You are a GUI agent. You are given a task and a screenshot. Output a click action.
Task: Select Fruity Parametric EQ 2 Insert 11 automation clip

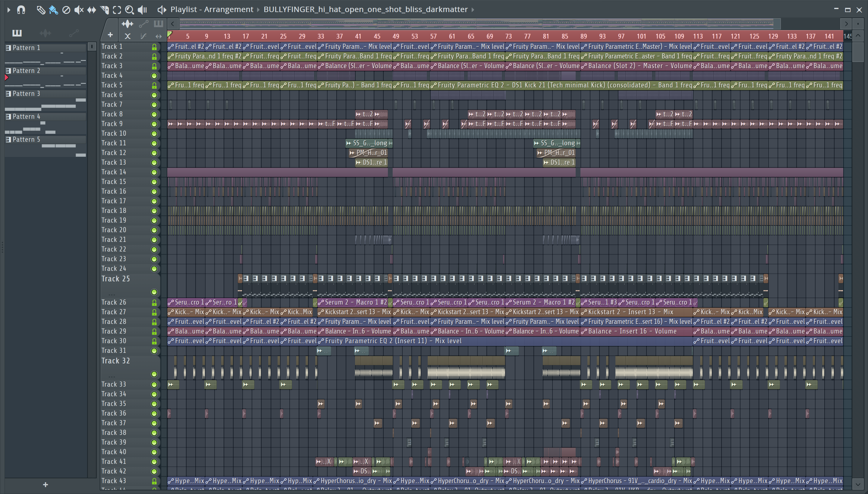(x=505, y=341)
